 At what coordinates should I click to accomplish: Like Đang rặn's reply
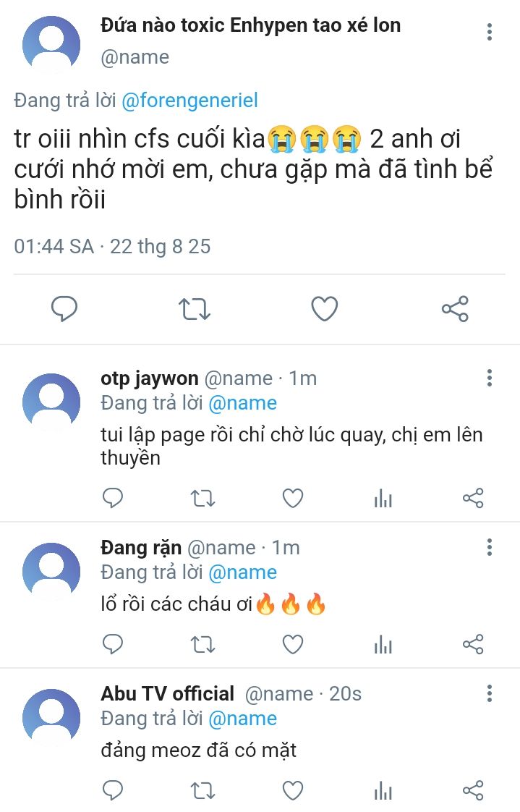pos(292,644)
